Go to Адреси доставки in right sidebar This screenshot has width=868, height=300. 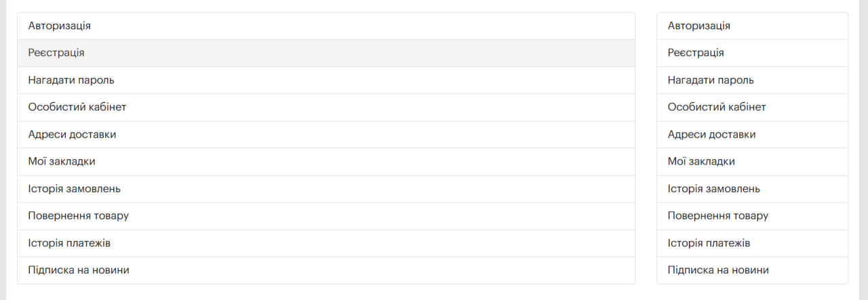(711, 134)
